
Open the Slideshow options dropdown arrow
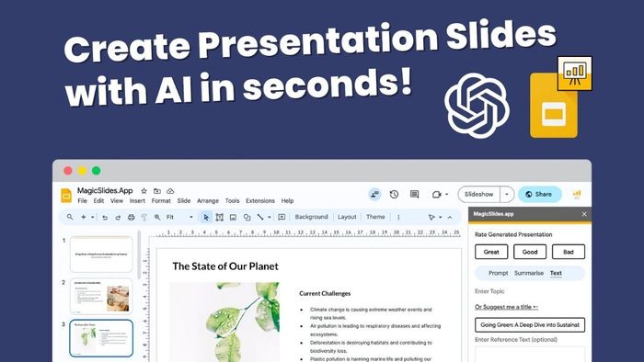click(x=507, y=195)
